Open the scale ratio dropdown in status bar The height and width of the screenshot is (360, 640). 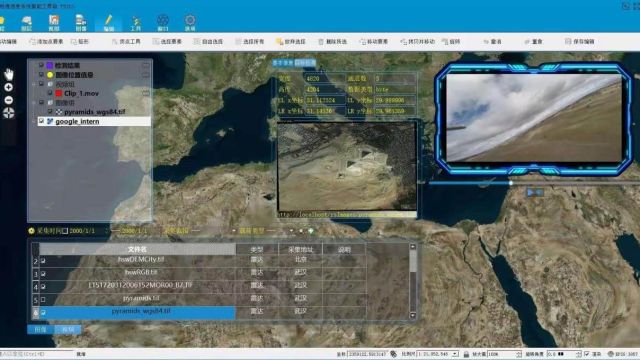coord(455,354)
